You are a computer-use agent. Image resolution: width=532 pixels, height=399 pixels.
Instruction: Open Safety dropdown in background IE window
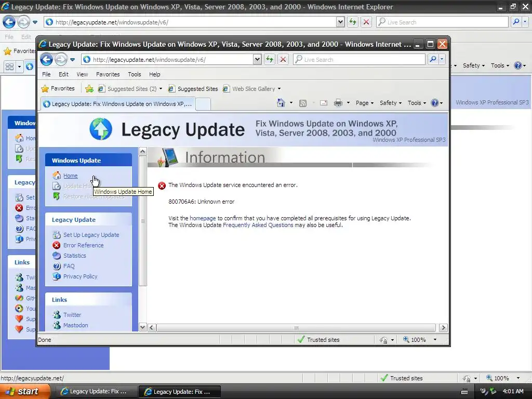(x=474, y=65)
